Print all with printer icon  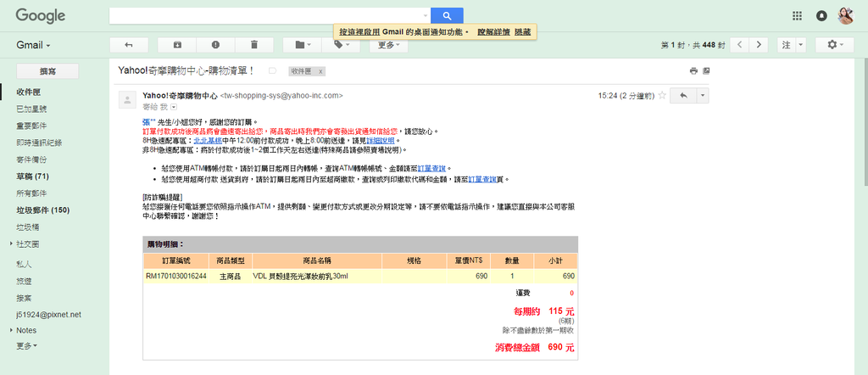pyautogui.click(x=693, y=71)
